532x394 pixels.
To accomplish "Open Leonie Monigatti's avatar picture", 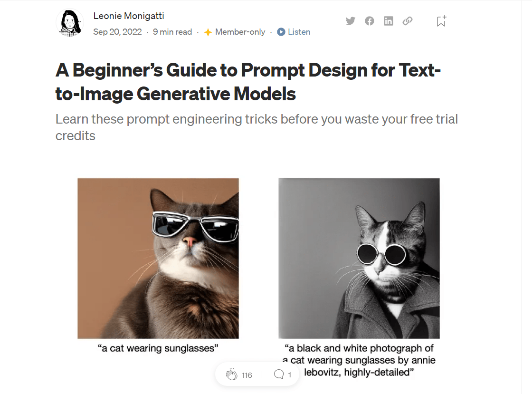I will (x=70, y=23).
